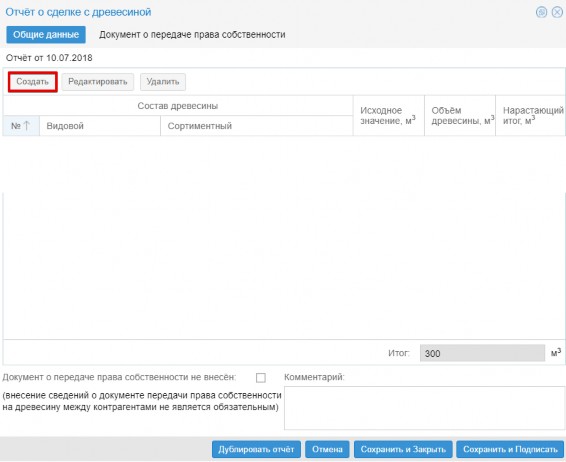Click Сохранить и Подписать button

pyautogui.click(x=510, y=449)
